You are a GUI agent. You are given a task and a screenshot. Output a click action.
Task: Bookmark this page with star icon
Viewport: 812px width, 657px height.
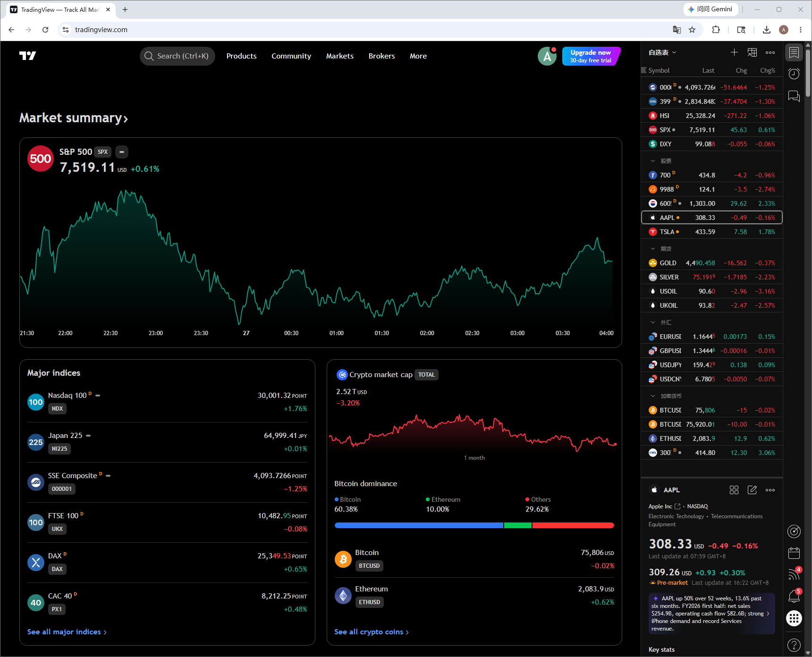coord(692,30)
